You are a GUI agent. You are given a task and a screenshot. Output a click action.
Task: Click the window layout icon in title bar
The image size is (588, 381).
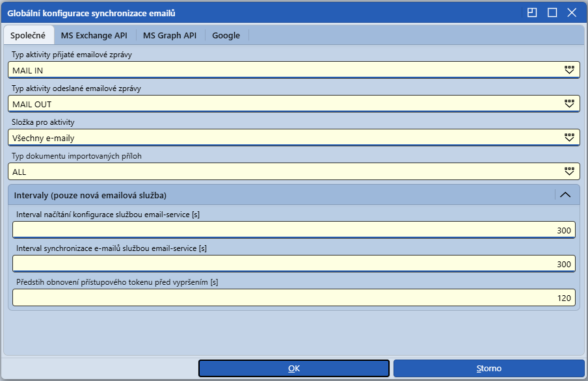pyautogui.click(x=532, y=13)
